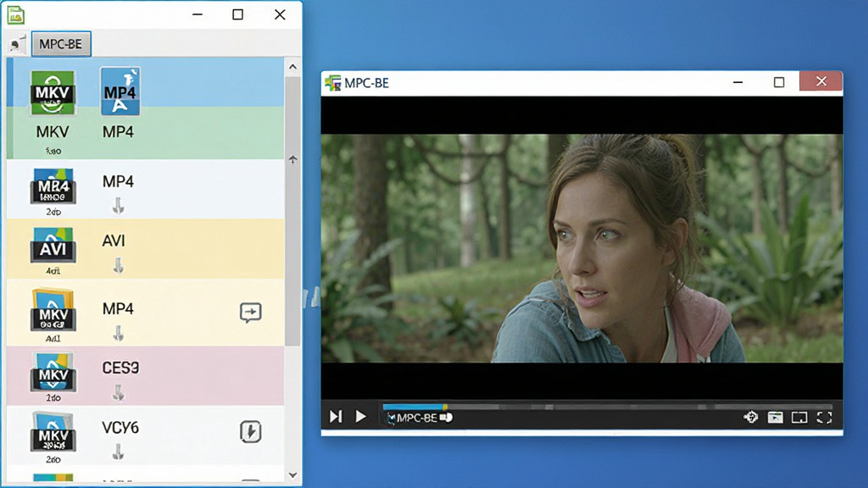Click the seek bar in the MPC-BE player

607,407
